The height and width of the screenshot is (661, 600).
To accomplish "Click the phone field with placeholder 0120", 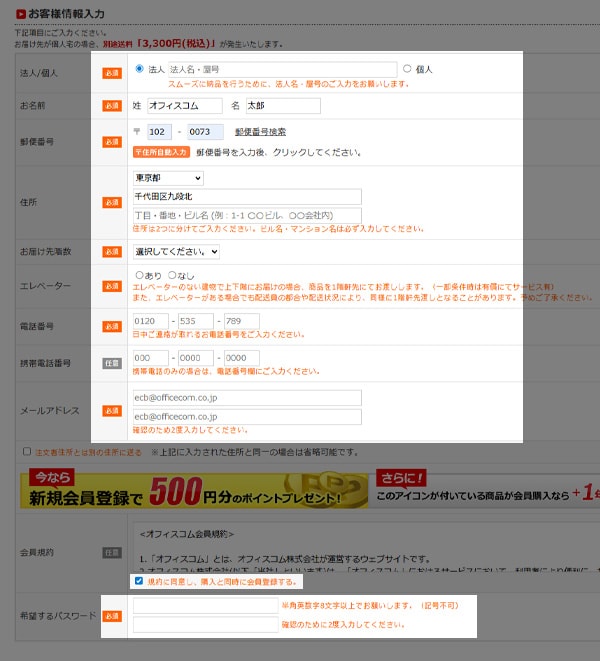I will [x=151, y=321].
